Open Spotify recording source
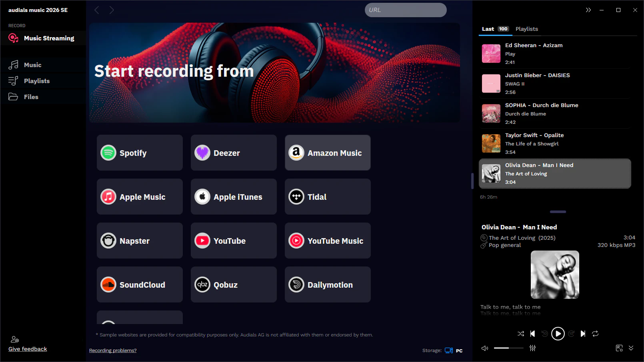The image size is (644, 362). (140, 153)
